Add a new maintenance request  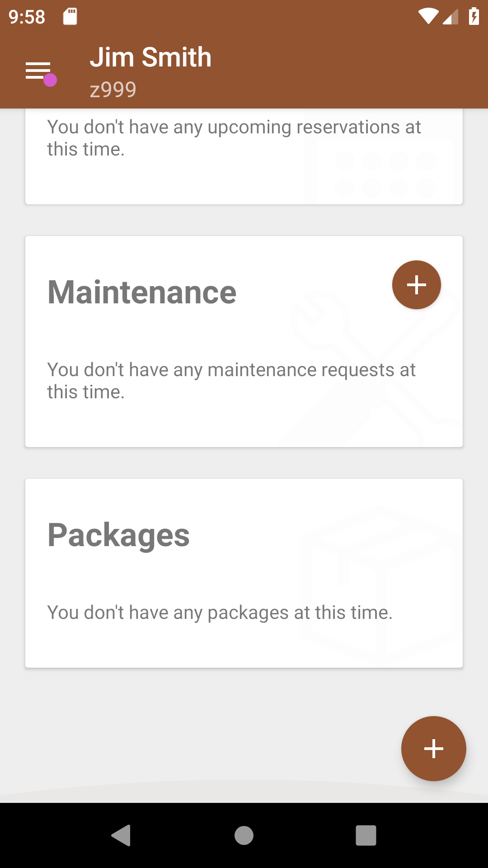click(416, 285)
